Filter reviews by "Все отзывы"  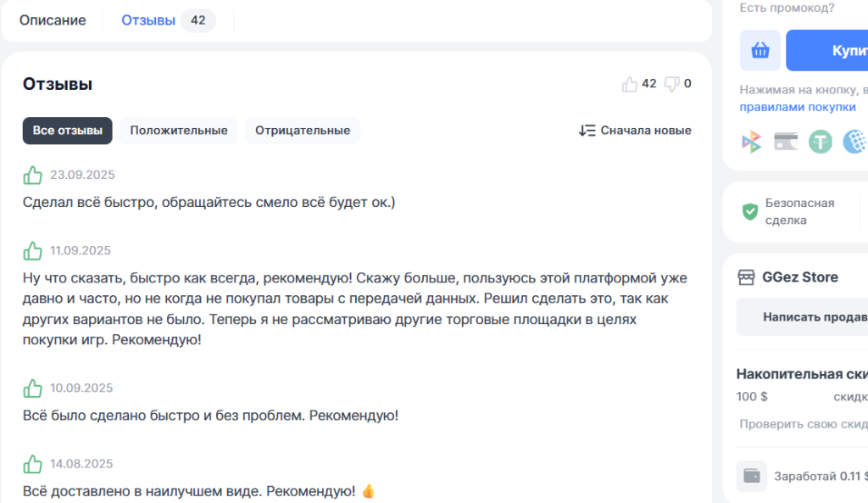[x=67, y=131]
